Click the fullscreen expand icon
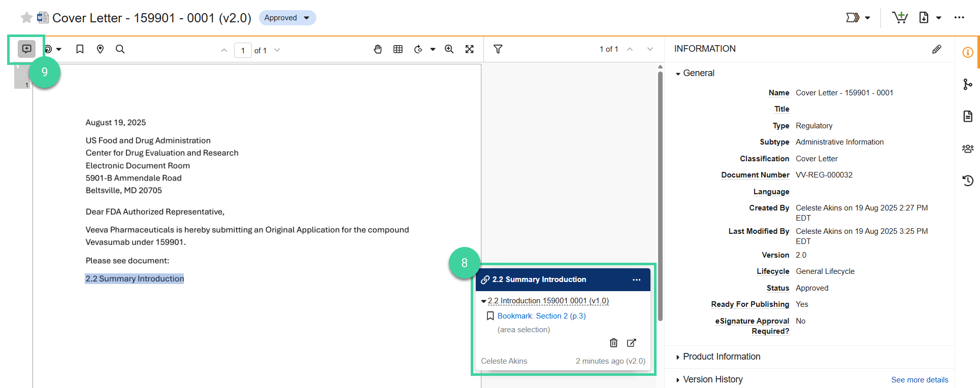 470,49
